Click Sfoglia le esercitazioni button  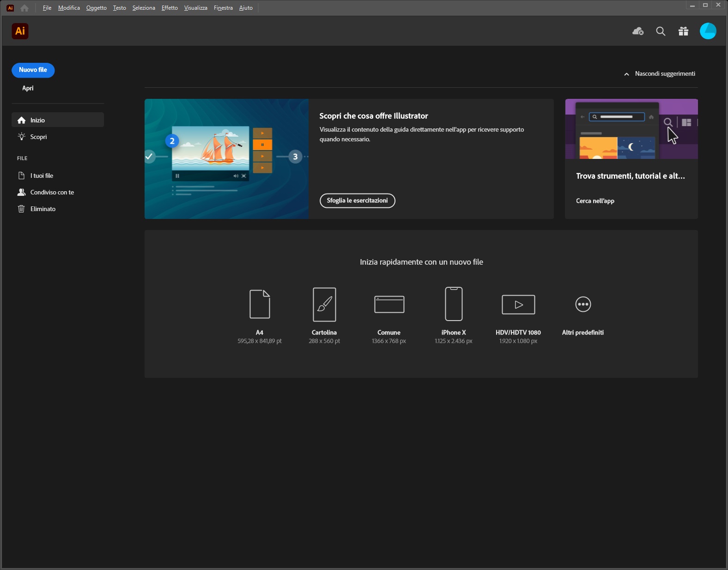357,200
